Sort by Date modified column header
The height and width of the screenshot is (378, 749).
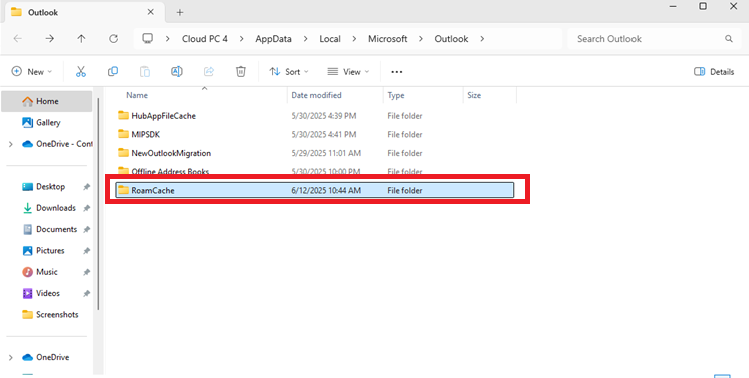316,95
